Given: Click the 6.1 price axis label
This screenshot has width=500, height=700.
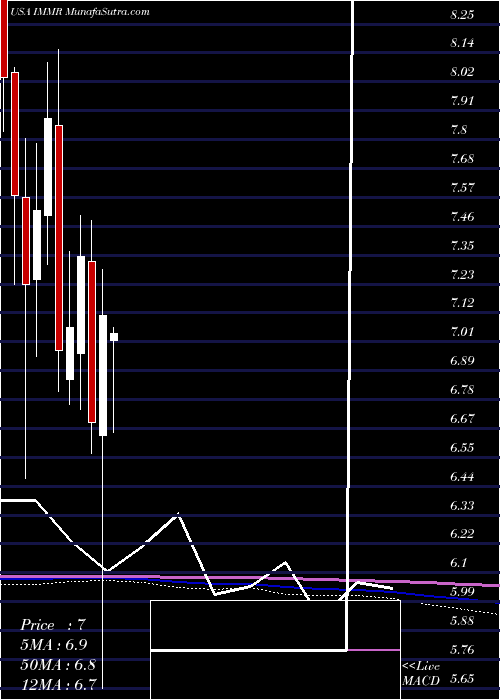Looking at the screenshot, I should pyautogui.click(x=459, y=563).
